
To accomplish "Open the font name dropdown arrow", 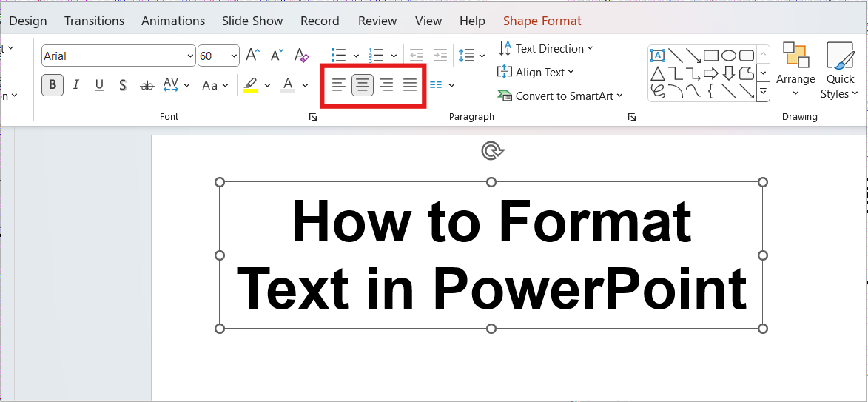I will tap(190, 56).
